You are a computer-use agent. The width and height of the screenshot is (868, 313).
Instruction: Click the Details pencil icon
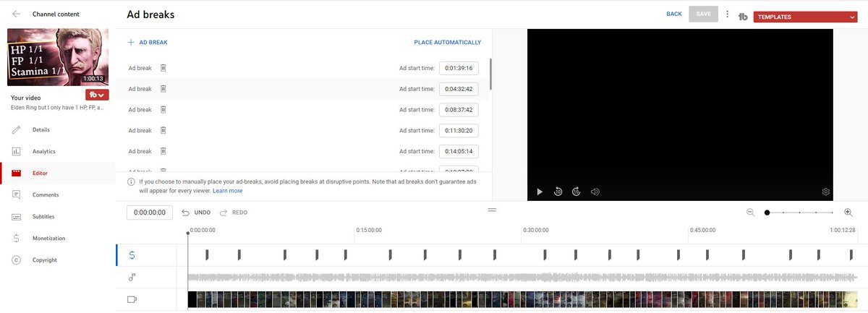(16, 129)
